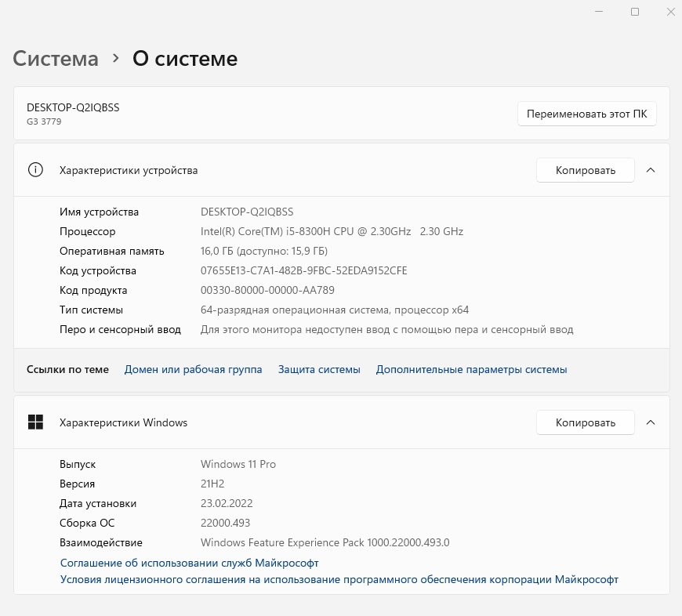Close the settings window
The height and width of the screenshot is (616, 682).
point(671,12)
